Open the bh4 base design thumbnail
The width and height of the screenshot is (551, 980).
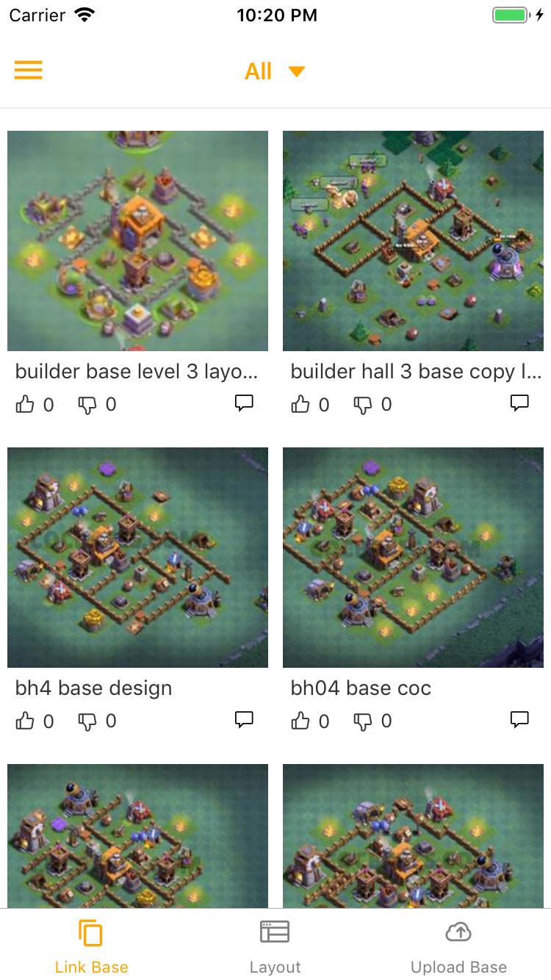[137, 557]
